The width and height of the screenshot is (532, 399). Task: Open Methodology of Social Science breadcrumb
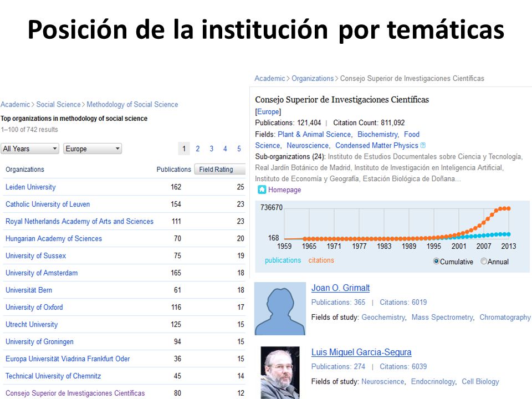pyautogui.click(x=132, y=105)
